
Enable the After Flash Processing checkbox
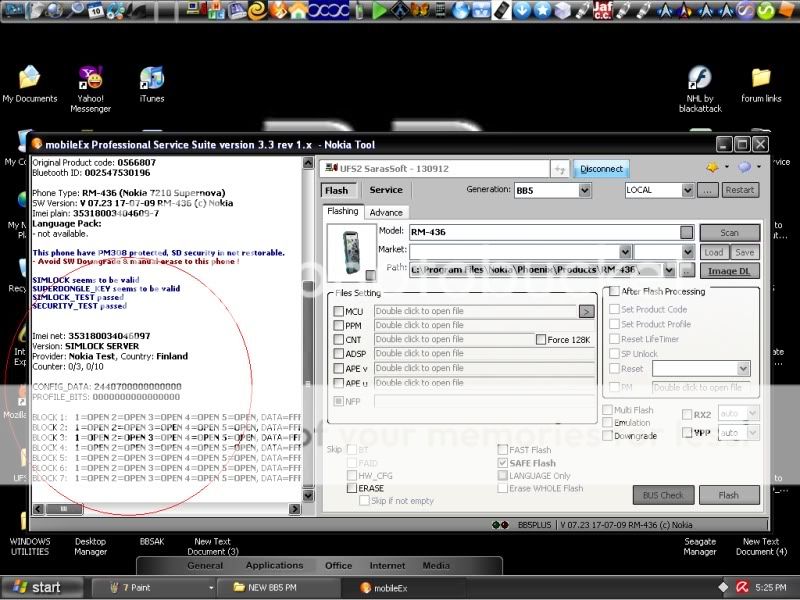tap(614, 291)
